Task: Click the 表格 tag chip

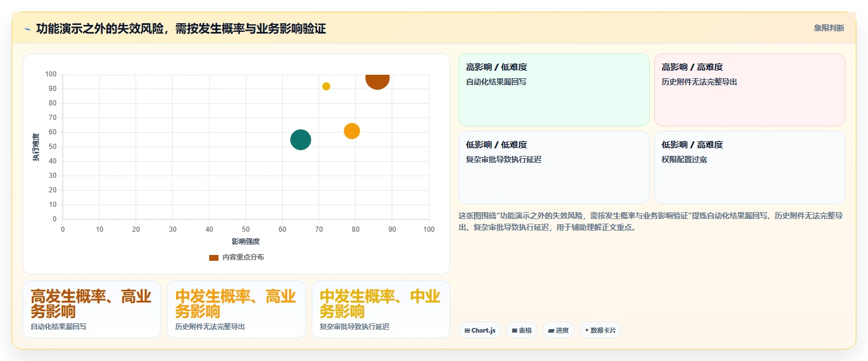Action: [521, 330]
